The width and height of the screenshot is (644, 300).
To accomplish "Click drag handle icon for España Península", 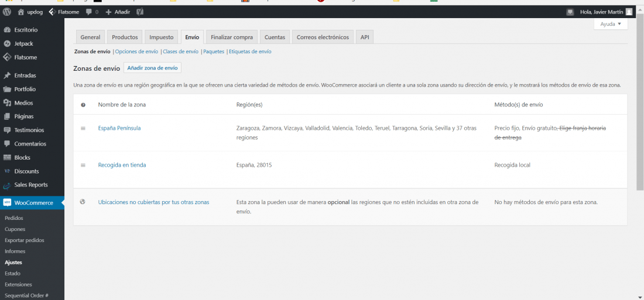I will click(x=83, y=129).
